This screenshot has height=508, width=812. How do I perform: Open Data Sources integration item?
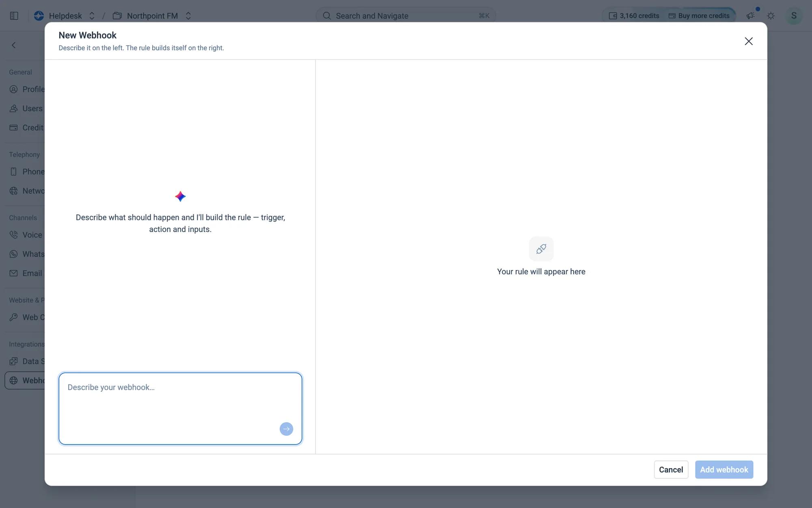[27, 361]
